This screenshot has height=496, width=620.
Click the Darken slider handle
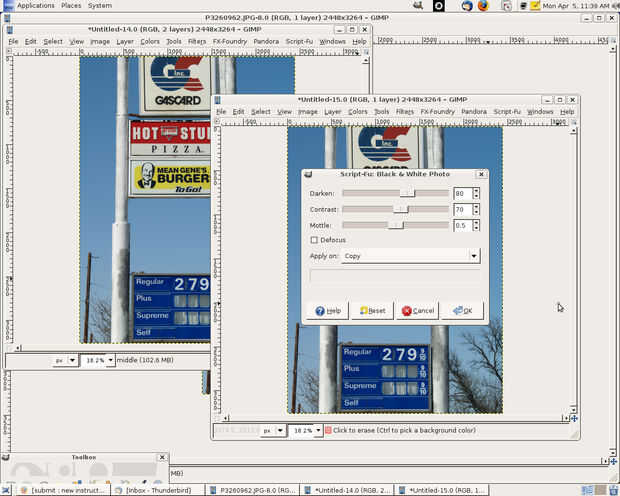[407, 193]
